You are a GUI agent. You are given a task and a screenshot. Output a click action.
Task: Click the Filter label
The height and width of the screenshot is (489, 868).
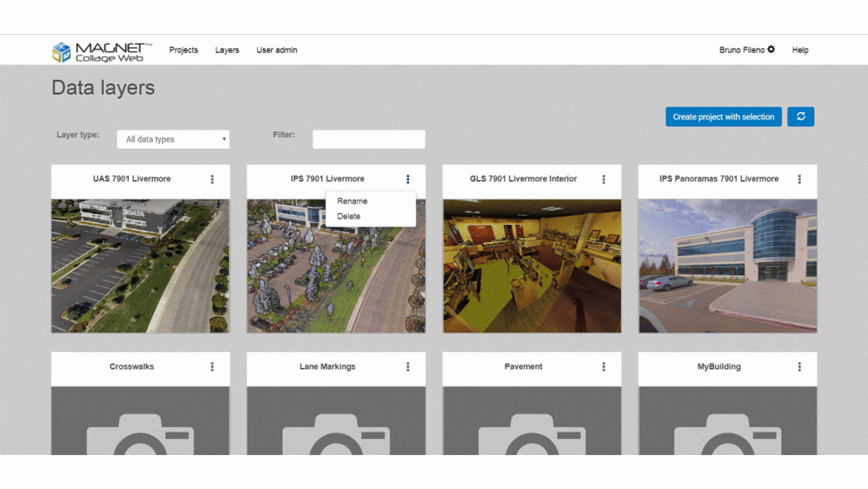pos(284,134)
